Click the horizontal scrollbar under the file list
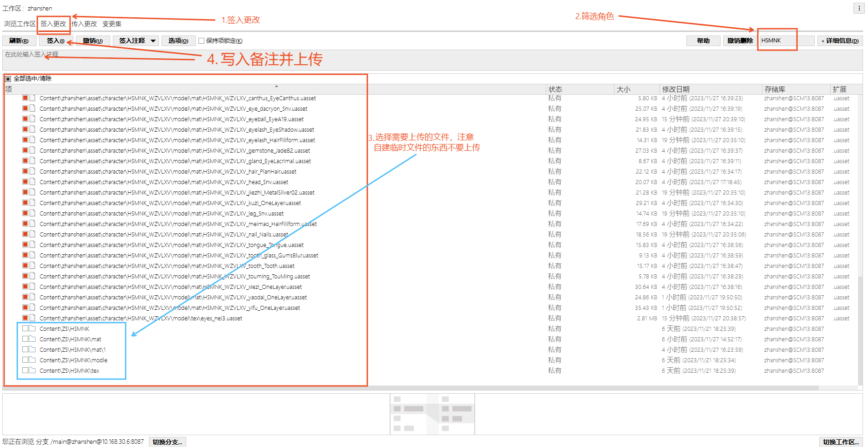Image resolution: width=868 pixels, height=447 pixels. (410, 388)
